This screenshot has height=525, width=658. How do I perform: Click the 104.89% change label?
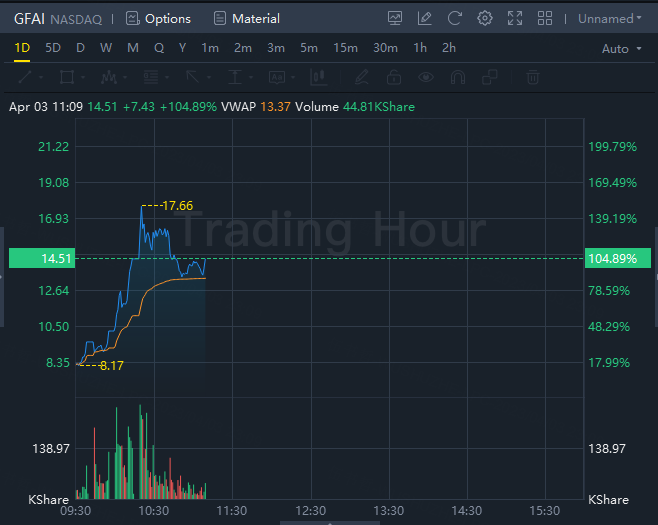click(618, 258)
